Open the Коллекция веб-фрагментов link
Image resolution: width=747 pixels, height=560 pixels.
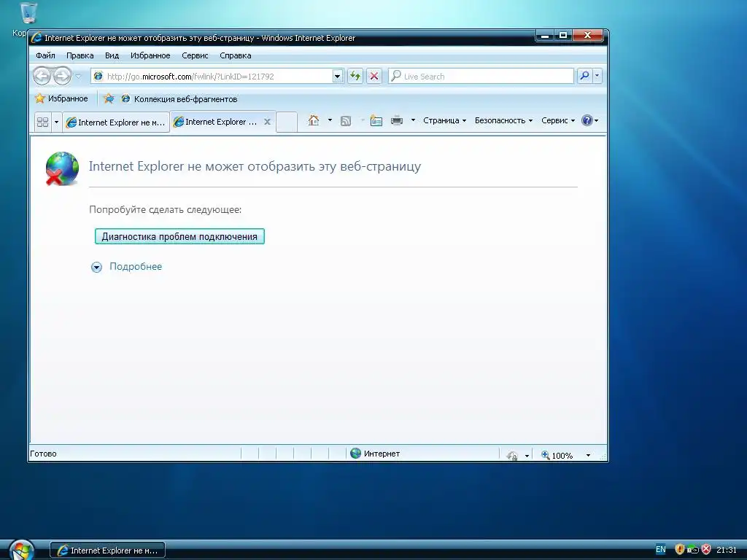[x=179, y=99]
